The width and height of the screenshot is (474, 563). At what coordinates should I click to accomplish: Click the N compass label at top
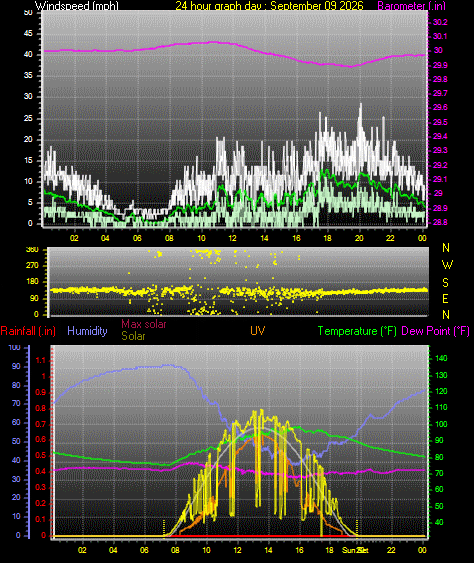446,247
